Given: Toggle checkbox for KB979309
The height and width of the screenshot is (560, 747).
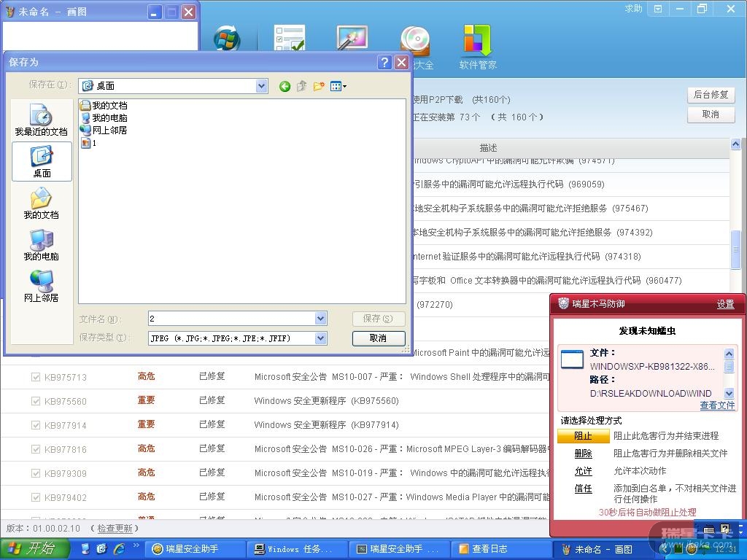Looking at the screenshot, I should [x=35, y=472].
